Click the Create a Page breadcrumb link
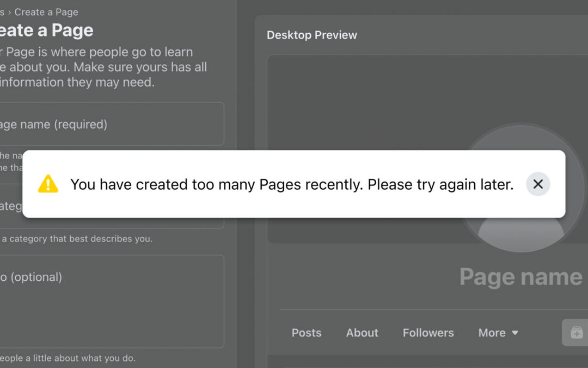588x368 pixels. 46,12
